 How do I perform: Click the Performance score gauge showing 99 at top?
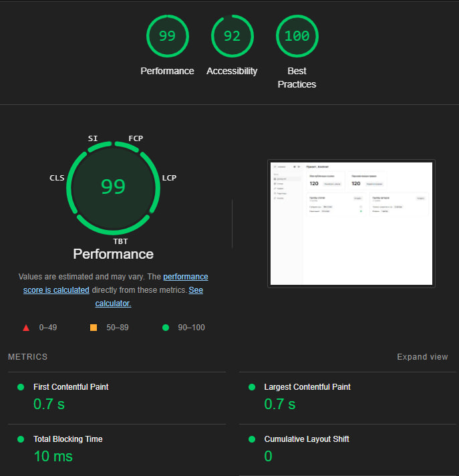tap(168, 36)
